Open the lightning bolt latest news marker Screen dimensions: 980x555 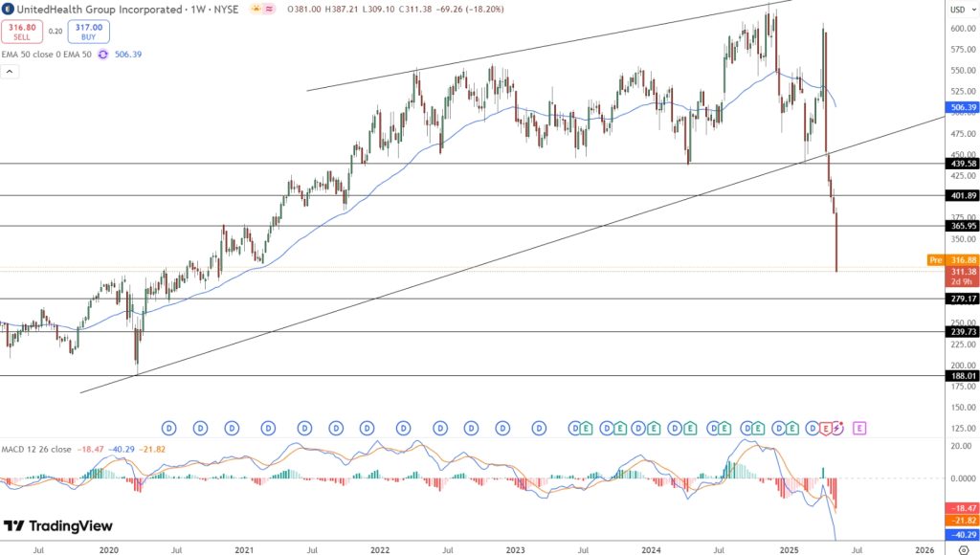837,428
